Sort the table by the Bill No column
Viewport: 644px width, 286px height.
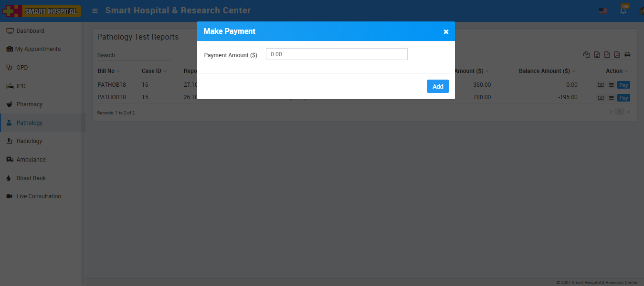point(106,71)
